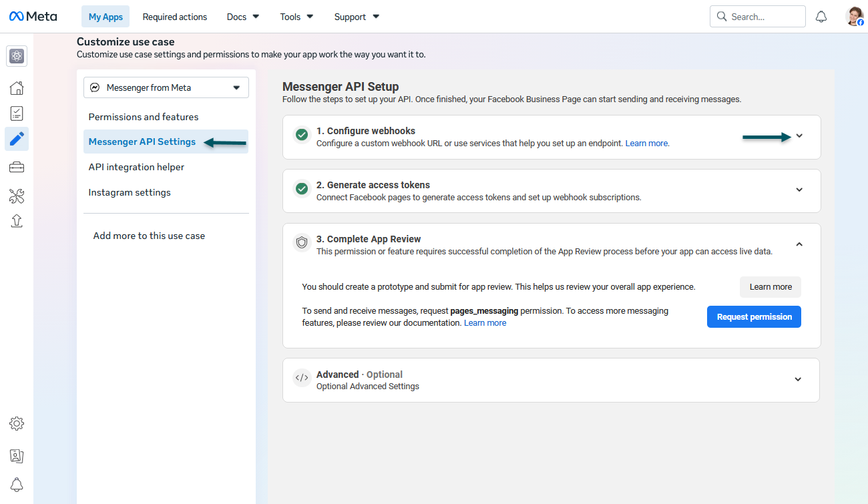868x504 pixels.
Task: Focus the Search input field
Action: click(x=758, y=17)
